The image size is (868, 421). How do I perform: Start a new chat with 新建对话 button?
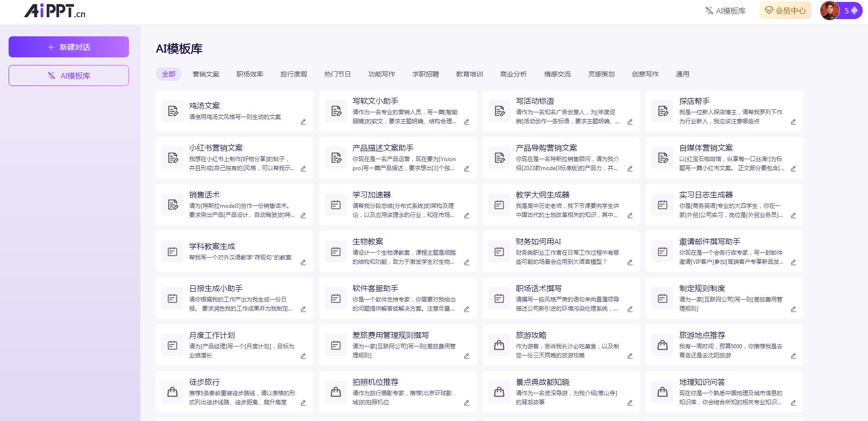(x=69, y=47)
